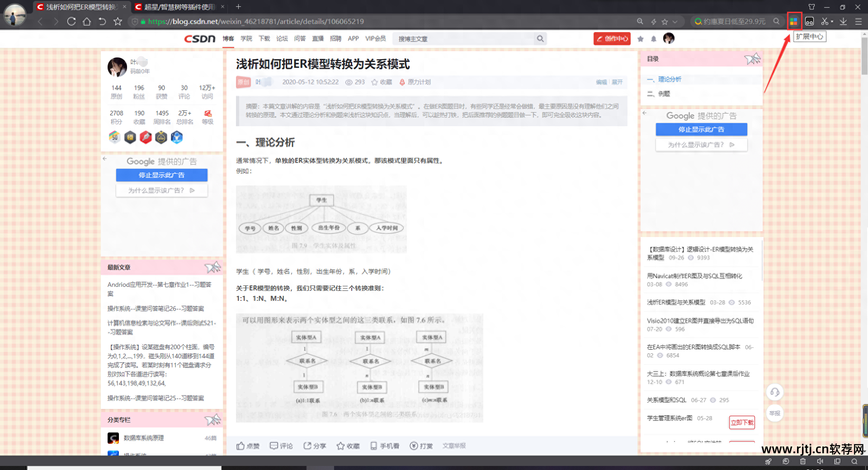868x470 pixels.
Task: Expand the article header with 展开
Action: [x=617, y=82]
